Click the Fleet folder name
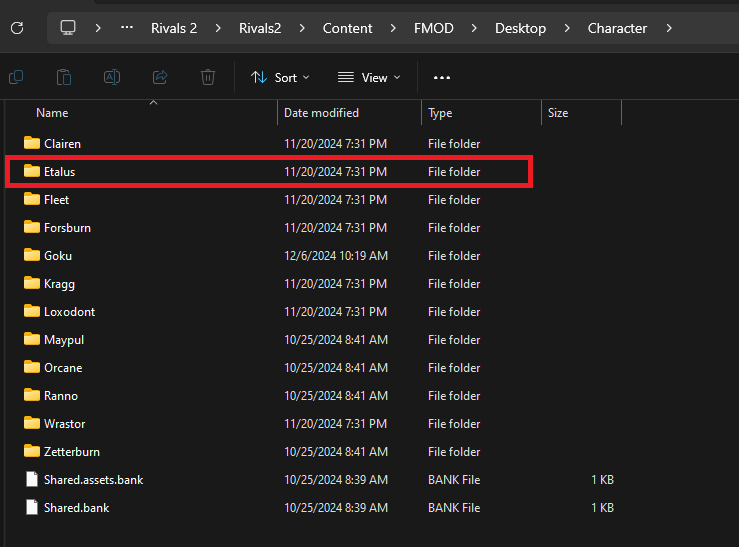This screenshot has width=739, height=547. (57, 200)
